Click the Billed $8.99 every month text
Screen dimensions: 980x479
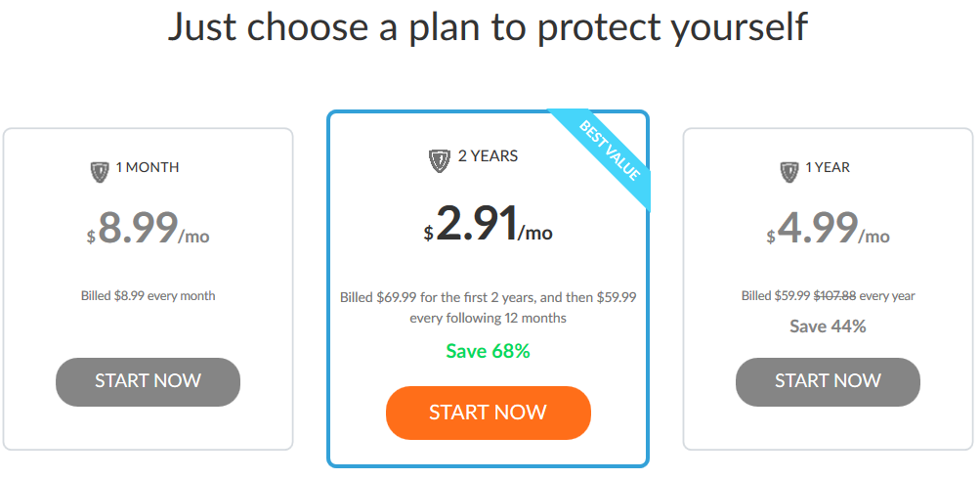[x=149, y=296]
